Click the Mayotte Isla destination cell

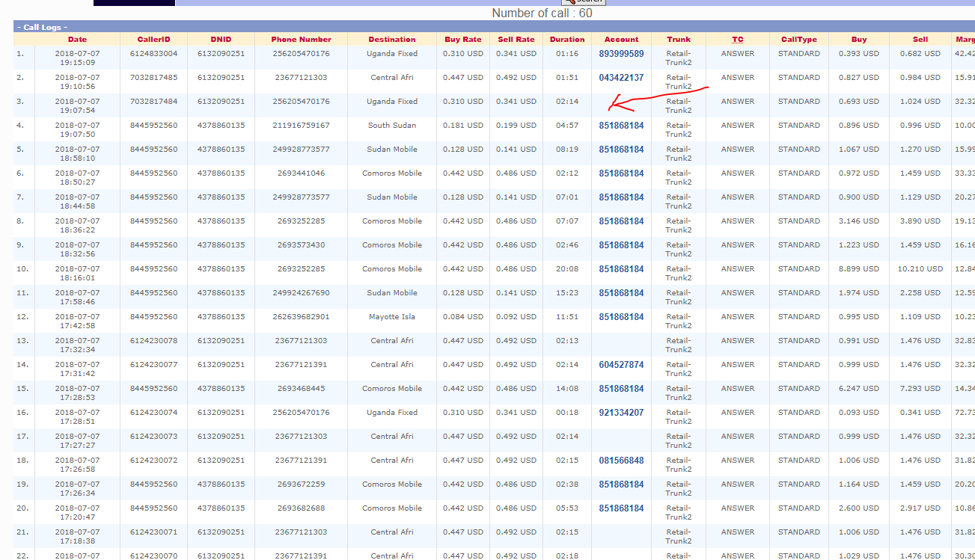392,317
